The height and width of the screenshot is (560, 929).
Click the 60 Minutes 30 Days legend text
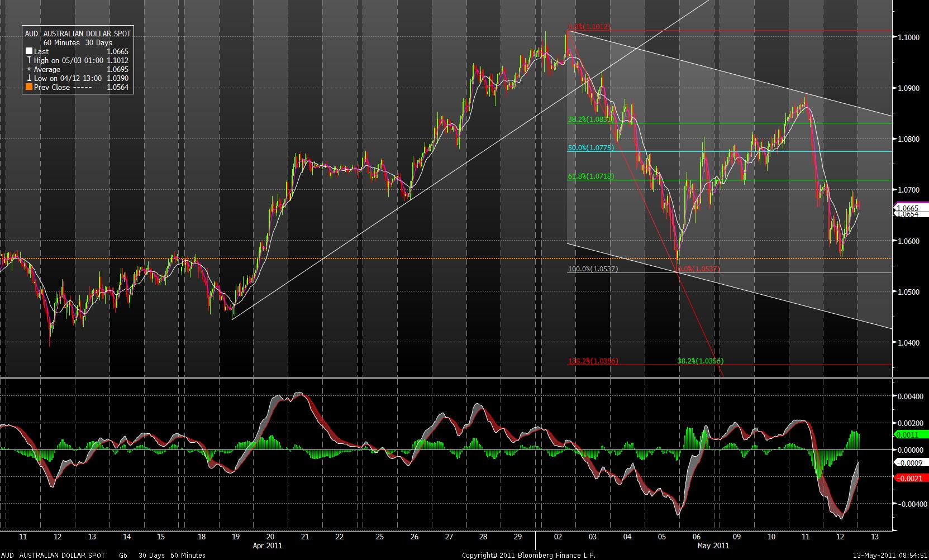tap(77, 42)
